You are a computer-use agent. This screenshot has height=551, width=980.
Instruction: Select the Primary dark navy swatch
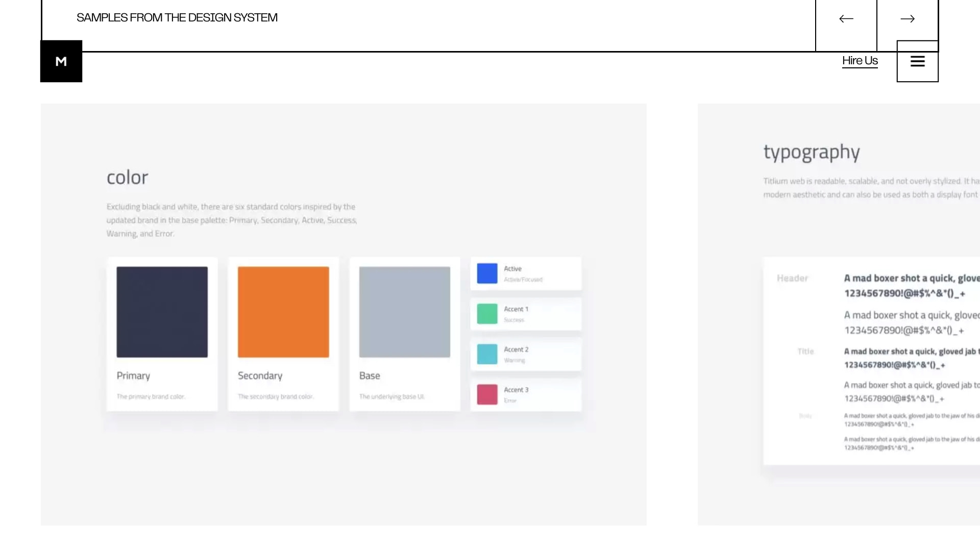[162, 312]
